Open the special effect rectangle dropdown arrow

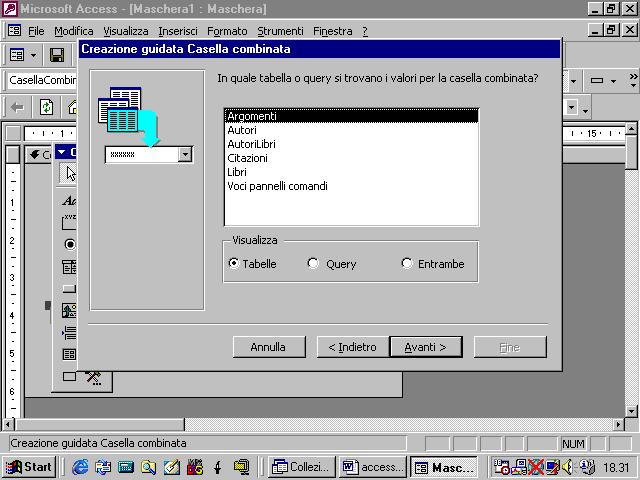coord(613,81)
